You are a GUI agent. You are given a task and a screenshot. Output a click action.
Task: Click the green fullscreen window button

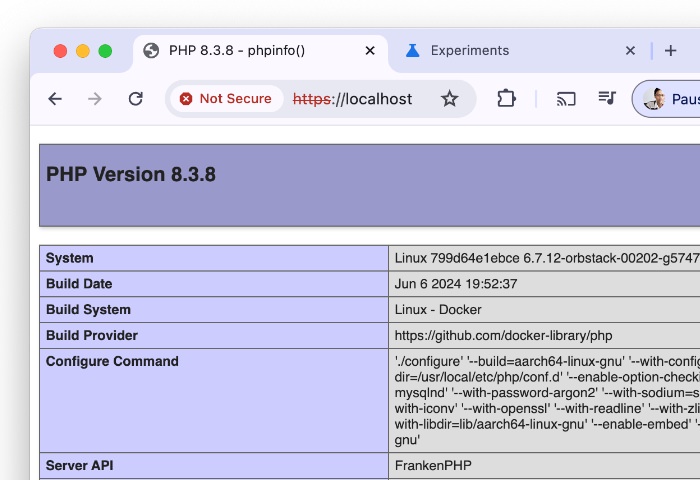pos(105,51)
